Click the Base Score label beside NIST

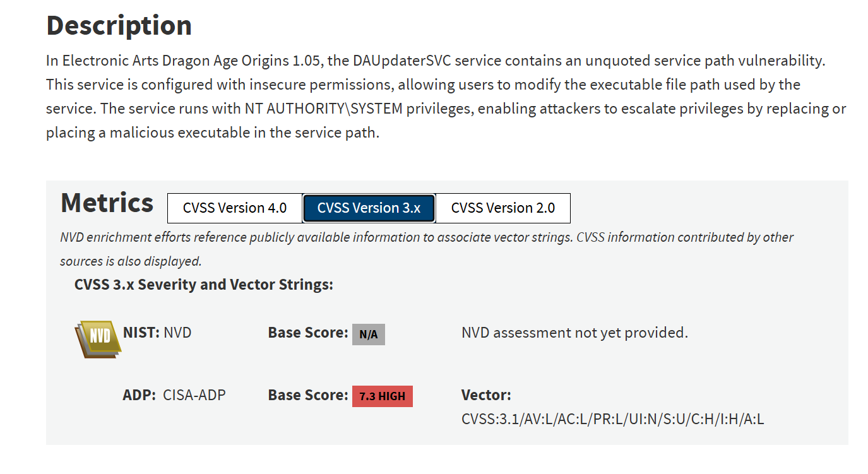pyautogui.click(x=307, y=333)
